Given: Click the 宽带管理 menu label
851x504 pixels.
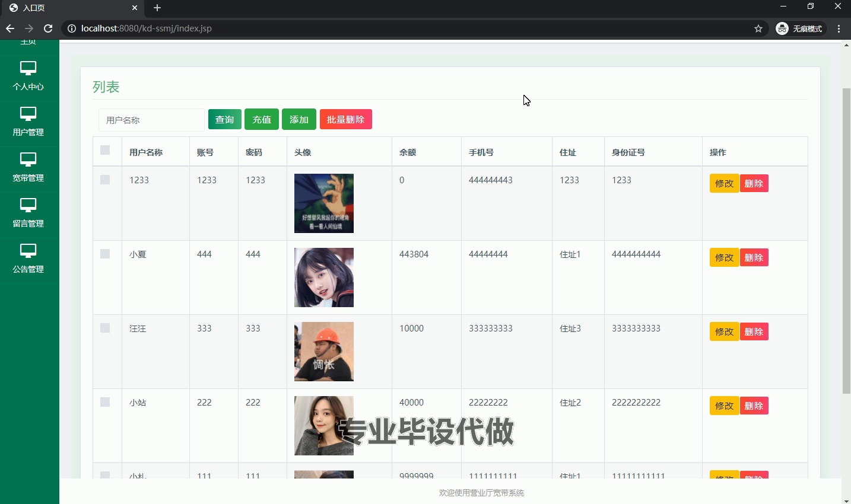Looking at the screenshot, I should 28,178.
